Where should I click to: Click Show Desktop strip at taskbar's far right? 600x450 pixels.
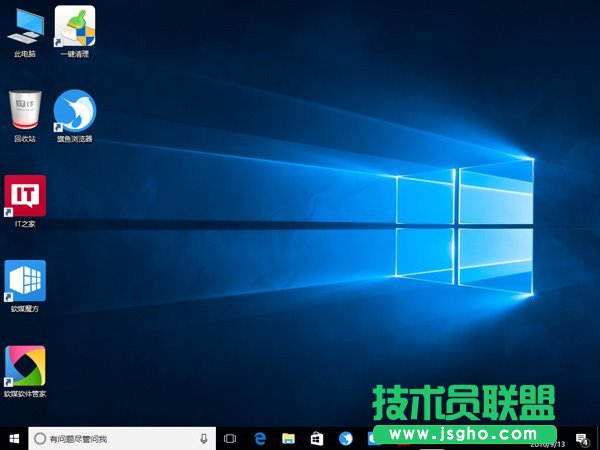[598, 438]
